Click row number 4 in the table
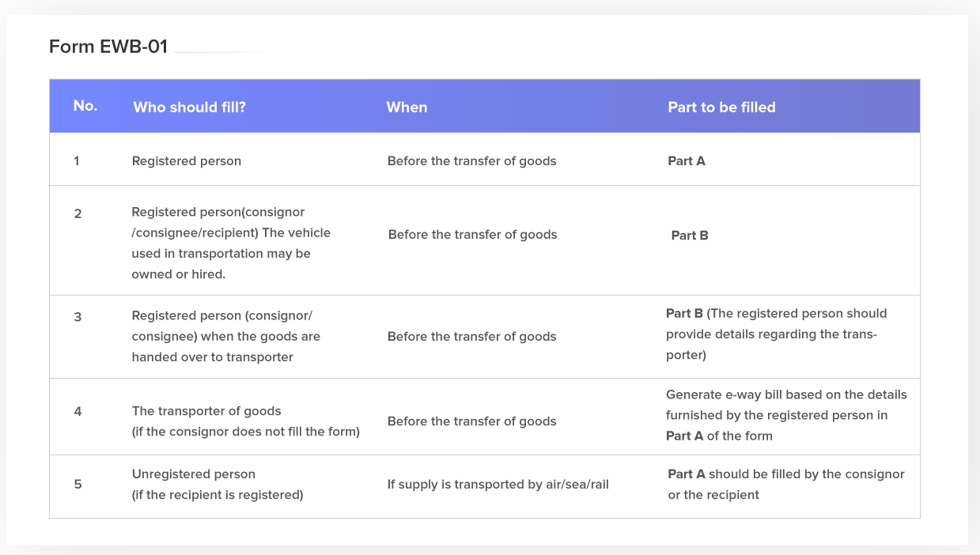 tap(78, 411)
